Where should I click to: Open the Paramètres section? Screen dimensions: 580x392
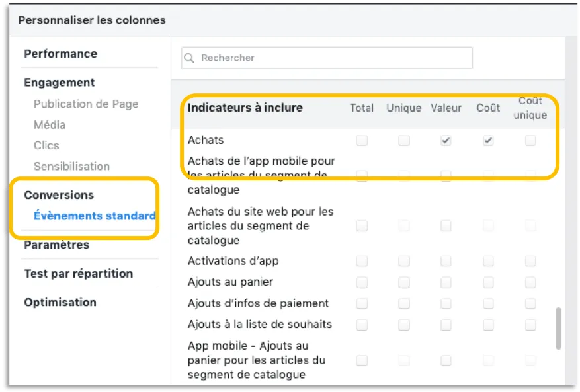tap(57, 245)
